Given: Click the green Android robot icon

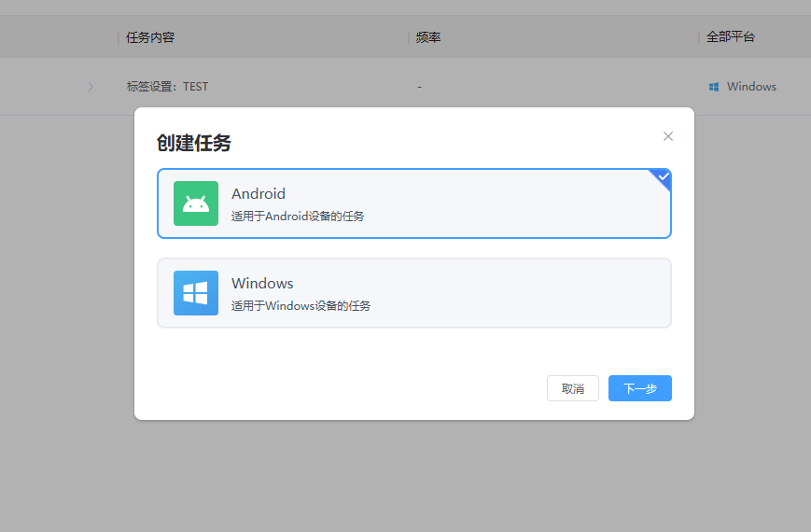Looking at the screenshot, I should pyautogui.click(x=195, y=203).
